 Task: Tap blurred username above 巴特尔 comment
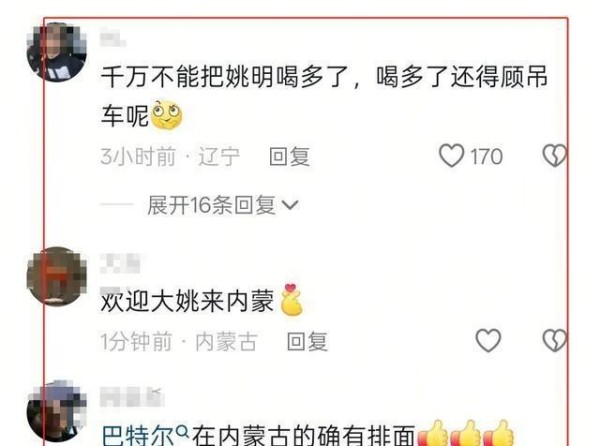point(132,397)
